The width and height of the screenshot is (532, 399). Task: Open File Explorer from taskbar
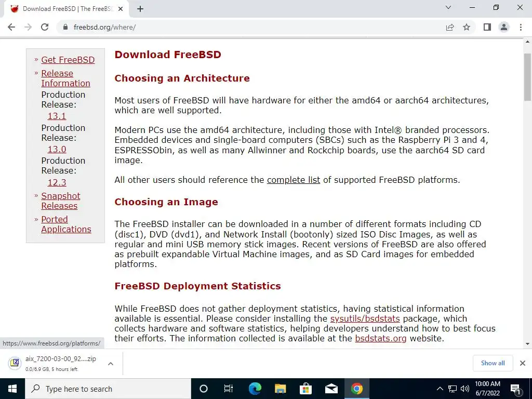click(x=280, y=389)
